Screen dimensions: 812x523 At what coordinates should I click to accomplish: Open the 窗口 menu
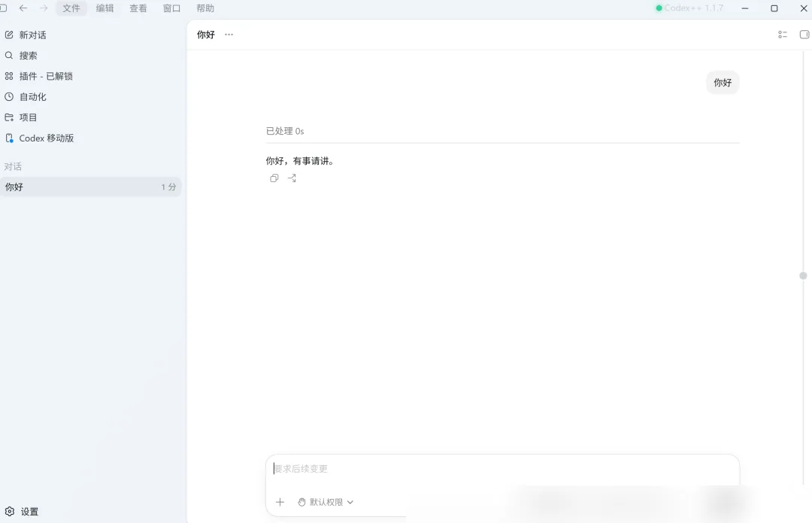click(x=171, y=8)
